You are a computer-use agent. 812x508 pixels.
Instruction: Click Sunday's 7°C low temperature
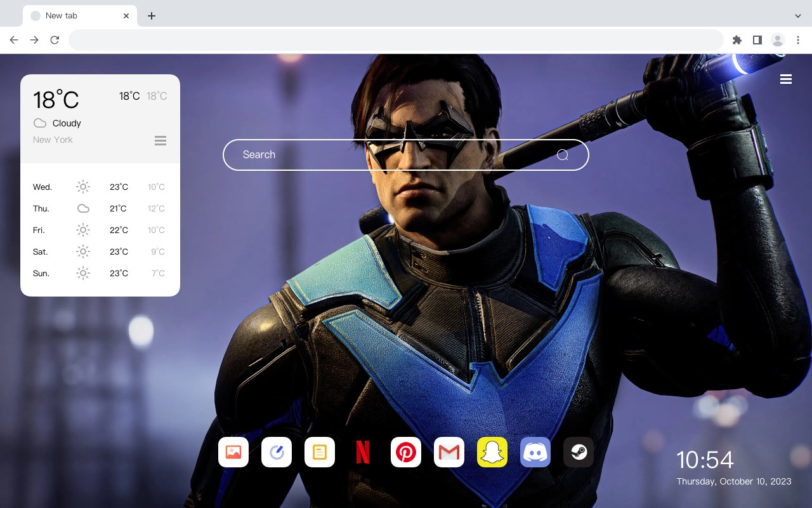tap(158, 274)
